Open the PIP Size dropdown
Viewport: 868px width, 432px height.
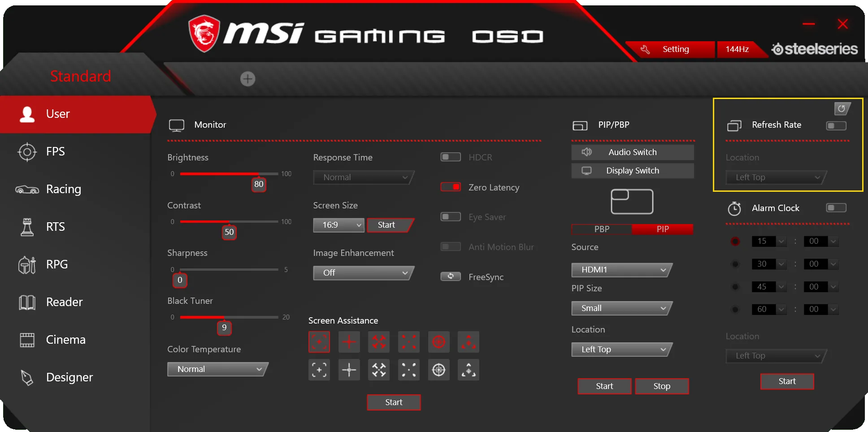pyautogui.click(x=622, y=308)
